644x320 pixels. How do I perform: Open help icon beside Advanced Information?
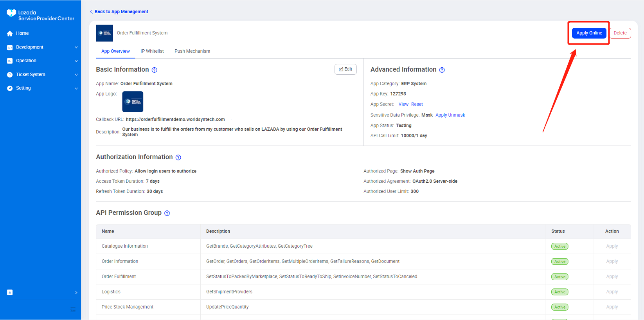coord(442,70)
